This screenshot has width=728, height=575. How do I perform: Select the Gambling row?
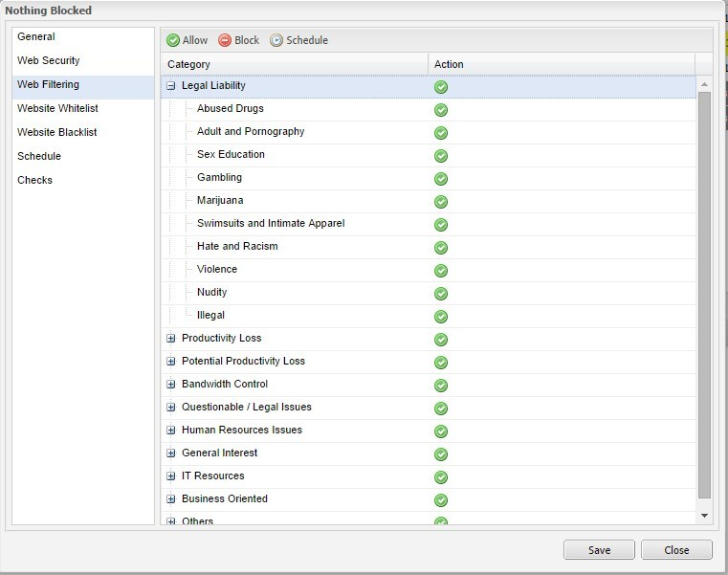click(429, 179)
